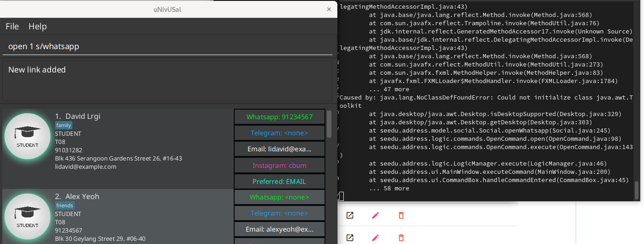Click the upper red trash delete icon

(401, 215)
